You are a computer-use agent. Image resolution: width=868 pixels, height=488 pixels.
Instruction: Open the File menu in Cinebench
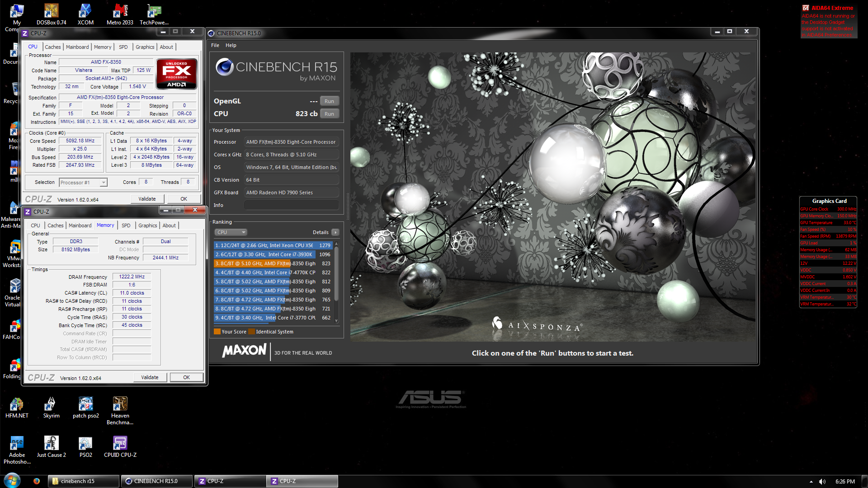click(215, 45)
